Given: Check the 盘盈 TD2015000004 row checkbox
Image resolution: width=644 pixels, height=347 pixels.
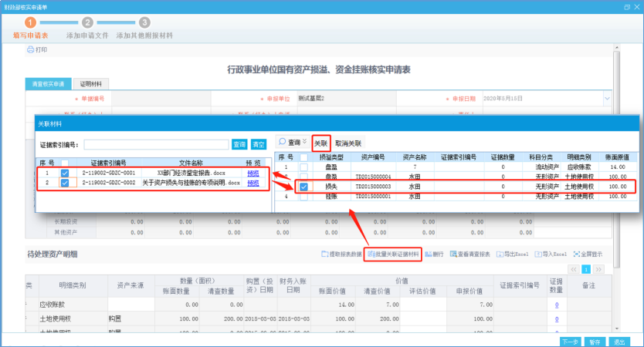Looking at the screenshot, I should (x=304, y=177).
